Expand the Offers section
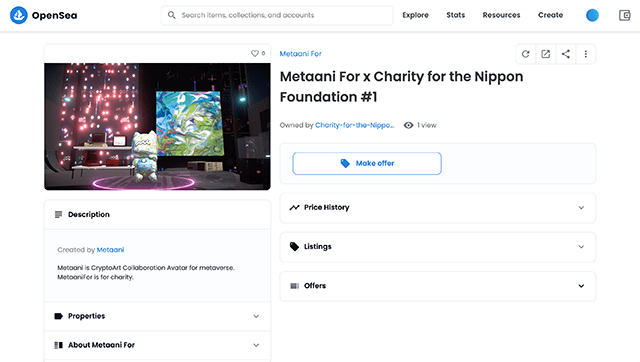This screenshot has width=640, height=362. pyautogui.click(x=438, y=286)
